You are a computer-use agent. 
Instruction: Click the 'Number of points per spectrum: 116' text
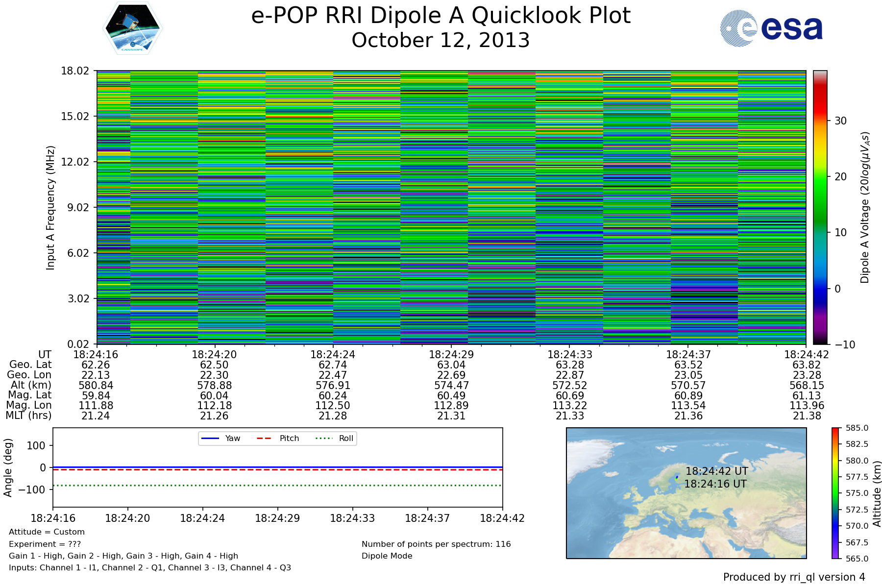click(x=436, y=544)
